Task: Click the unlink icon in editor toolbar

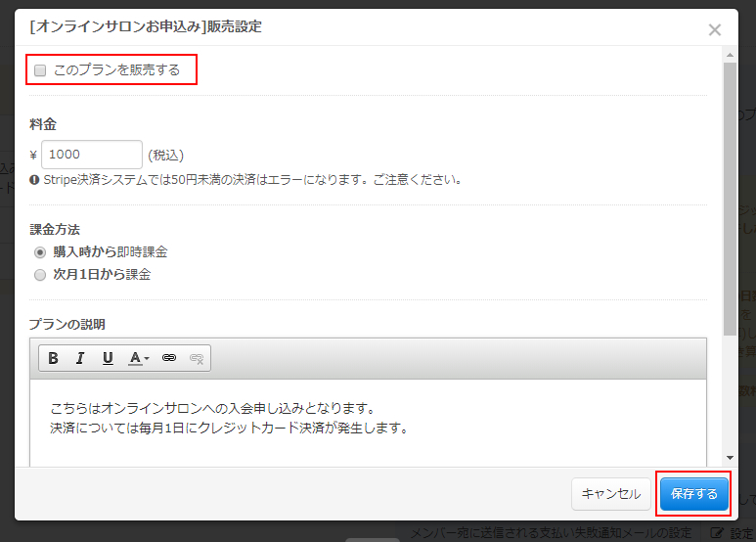Action: pyautogui.click(x=196, y=358)
